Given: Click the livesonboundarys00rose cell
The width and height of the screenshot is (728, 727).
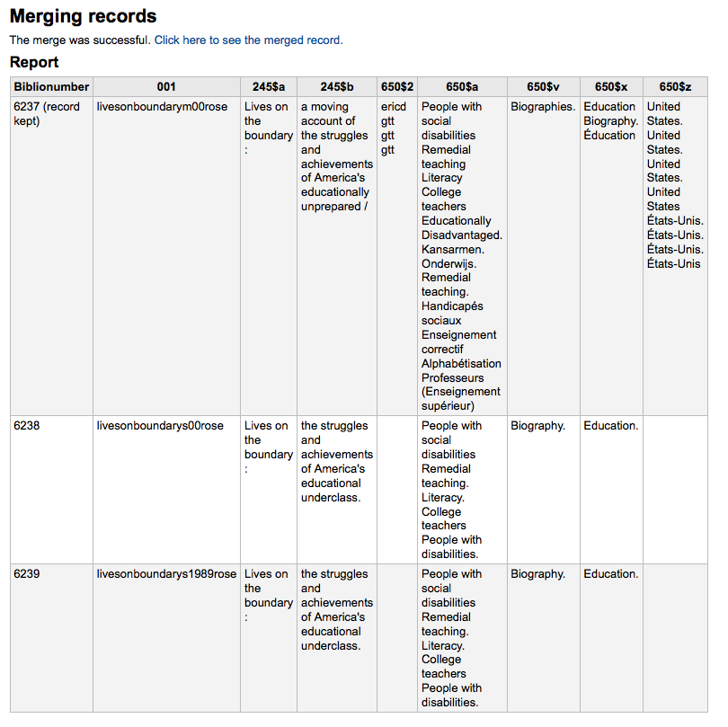Looking at the screenshot, I should (x=160, y=426).
